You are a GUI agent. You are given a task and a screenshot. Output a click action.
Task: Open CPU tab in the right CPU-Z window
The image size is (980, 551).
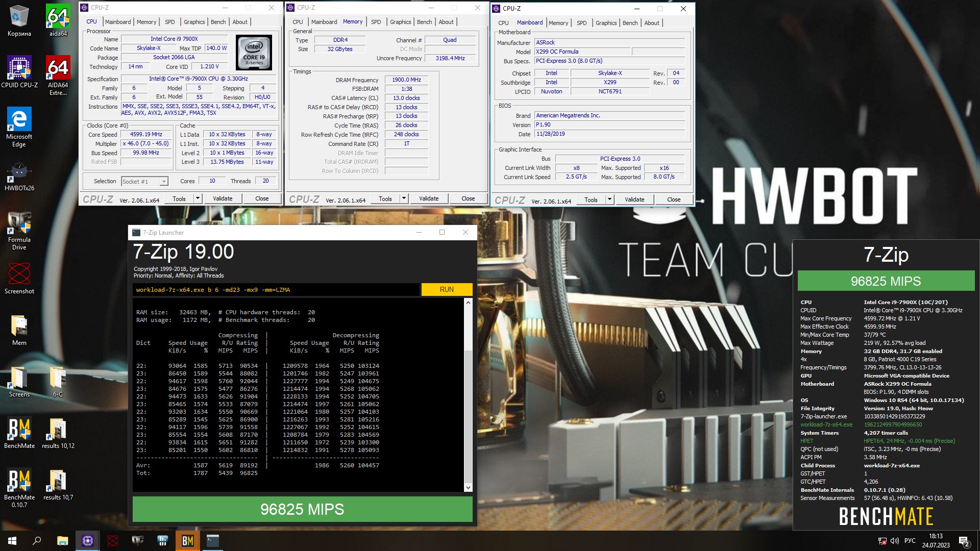pos(503,23)
